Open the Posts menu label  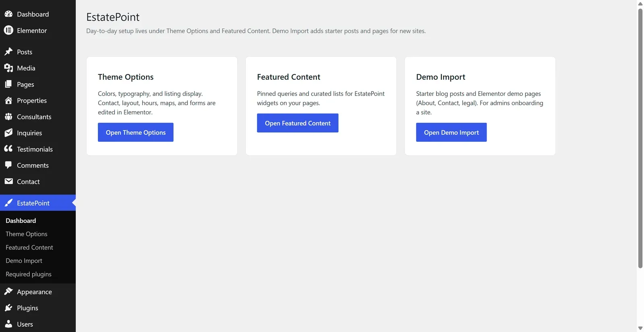tap(25, 52)
